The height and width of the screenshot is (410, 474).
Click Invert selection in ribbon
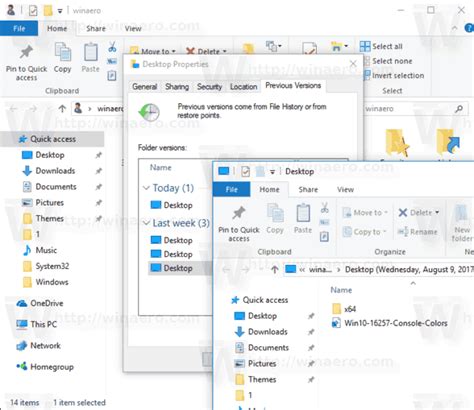tap(394, 75)
